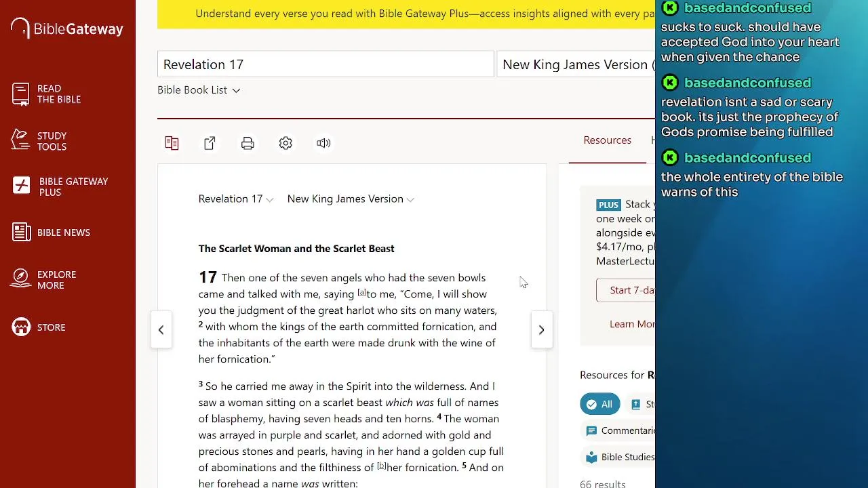Click the Store shop icon
The image size is (868, 488).
[21, 327]
